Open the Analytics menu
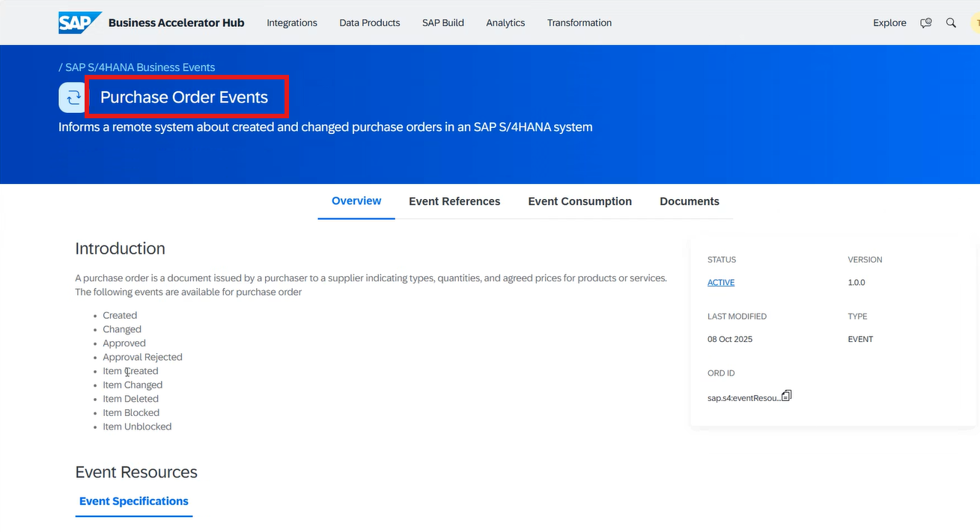The width and height of the screenshot is (980, 532). [505, 23]
